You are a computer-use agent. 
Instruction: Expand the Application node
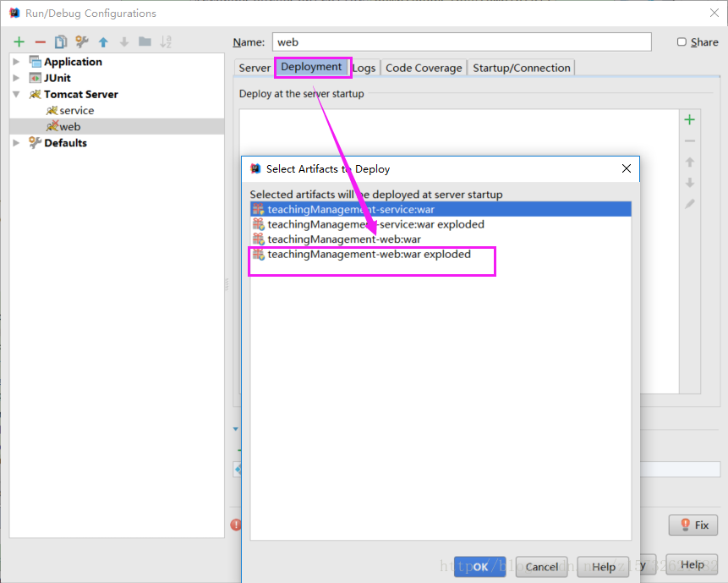tap(16, 61)
